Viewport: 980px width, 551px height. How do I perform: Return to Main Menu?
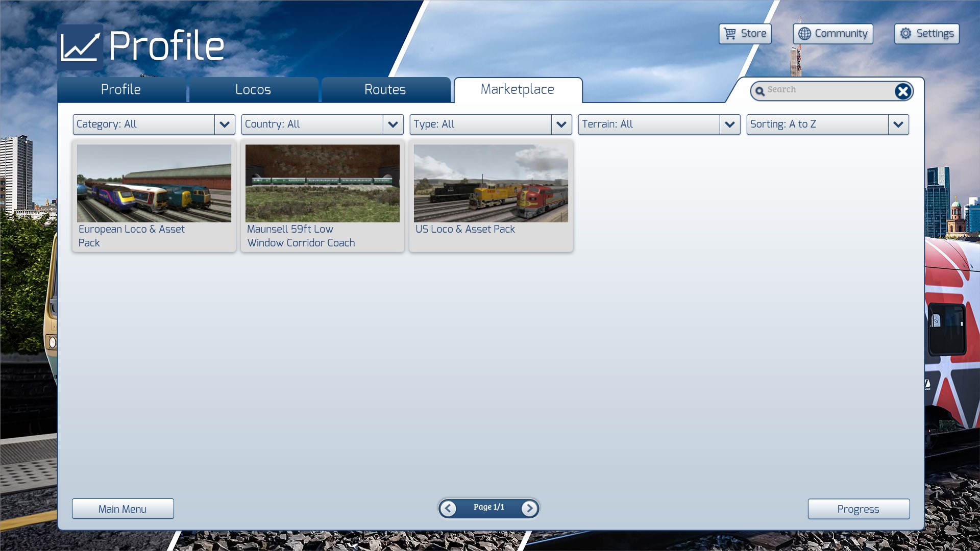[122, 509]
